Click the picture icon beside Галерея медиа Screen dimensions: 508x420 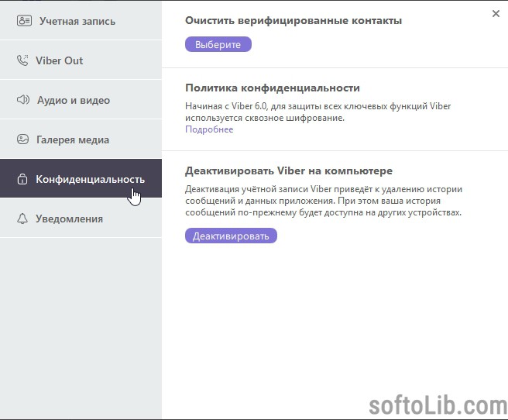point(22,139)
